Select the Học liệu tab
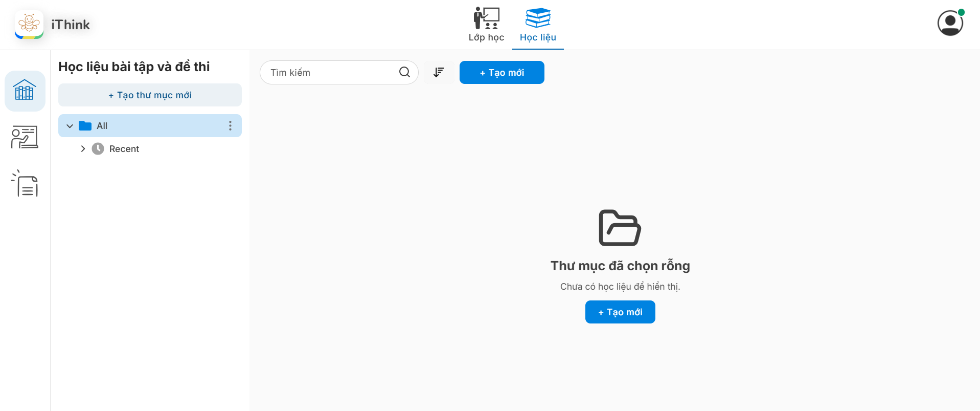This screenshot has width=980, height=411. [538, 25]
